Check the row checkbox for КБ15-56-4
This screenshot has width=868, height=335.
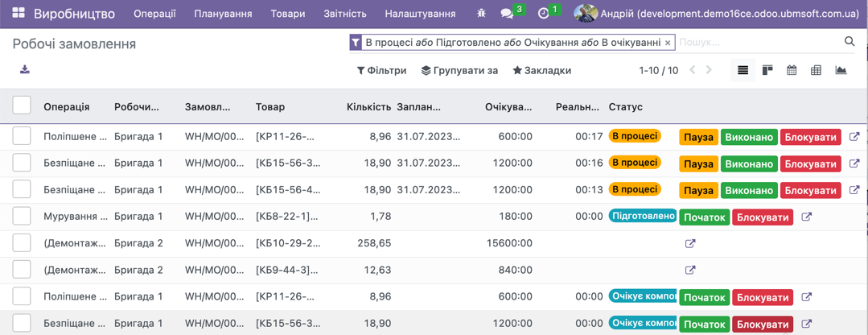click(x=22, y=189)
